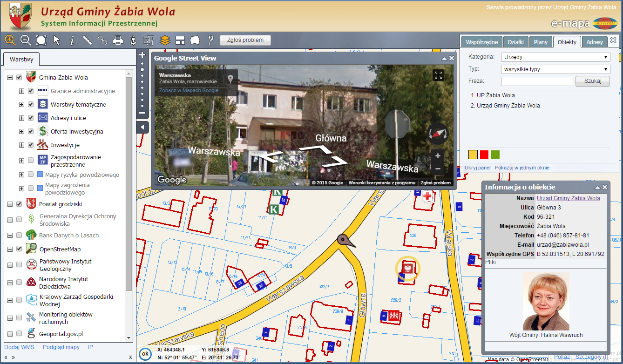The image size is (623, 364).
Task: Switch to the Plany tab
Action: pos(541,42)
